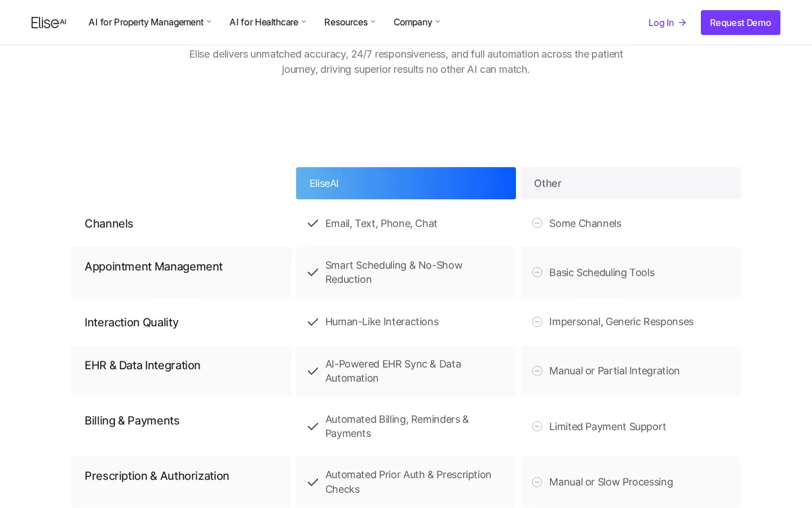The image size is (812, 508).
Task: Open the Resources menu
Action: (350, 22)
